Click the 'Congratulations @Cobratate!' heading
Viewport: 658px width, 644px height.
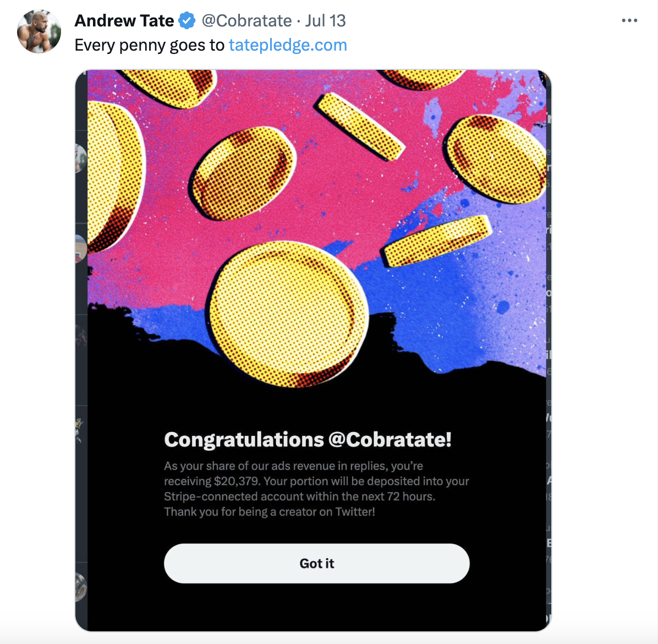[308, 439]
